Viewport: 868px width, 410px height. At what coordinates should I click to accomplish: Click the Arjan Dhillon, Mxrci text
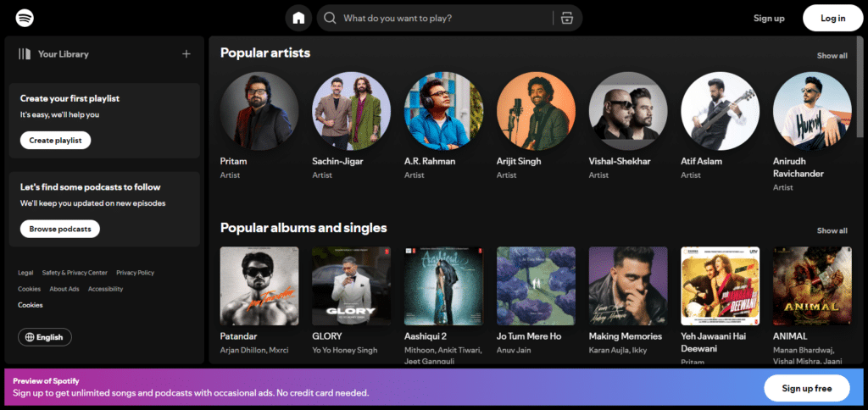[254, 350]
